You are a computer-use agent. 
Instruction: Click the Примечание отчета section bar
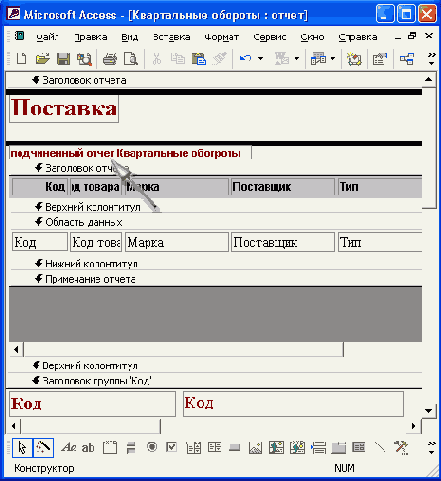point(216,279)
